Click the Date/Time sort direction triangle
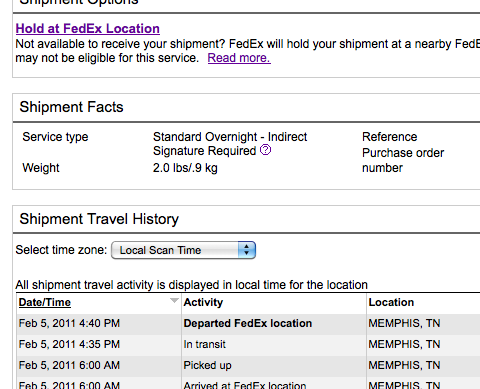The image size is (480, 389). (x=174, y=301)
